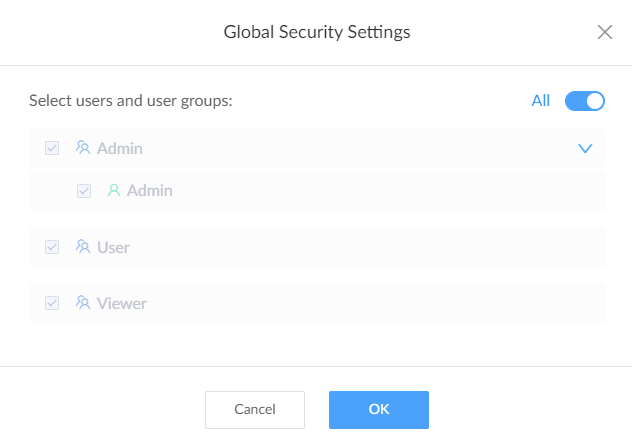This screenshot has height=447, width=632.
Task: Close the Global Security Settings dialog
Action: 605,32
